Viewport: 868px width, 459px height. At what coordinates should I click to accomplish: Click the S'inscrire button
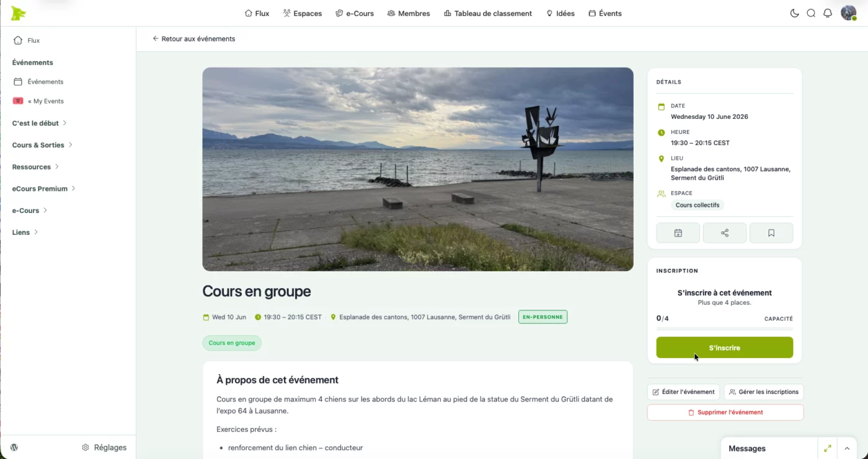click(x=725, y=348)
